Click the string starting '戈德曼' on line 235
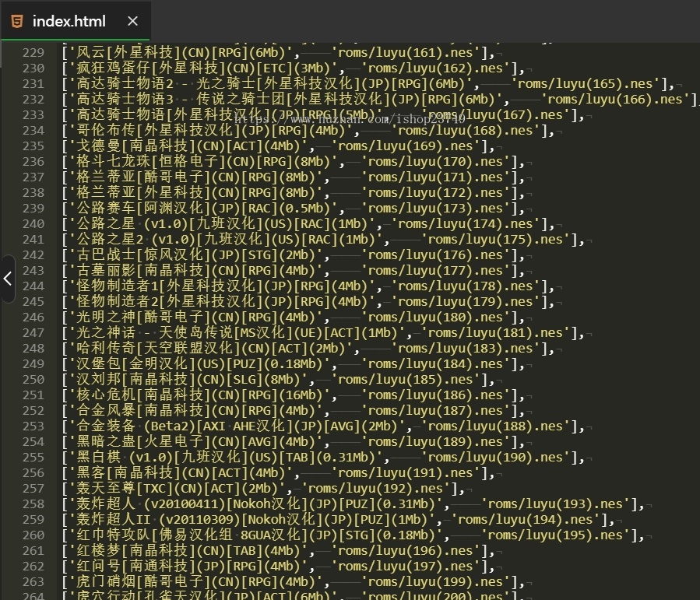The height and width of the screenshot is (600, 700). (188, 146)
